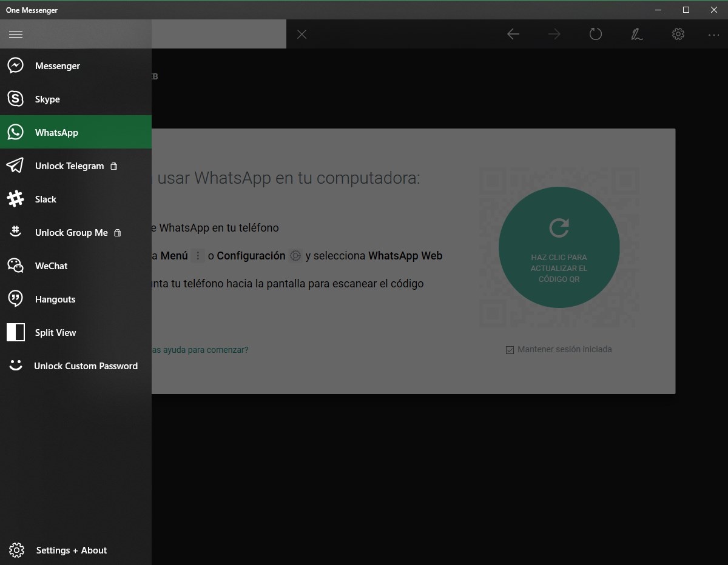Image resolution: width=728 pixels, height=565 pixels.
Task: Go back with the left arrow toolbar icon
Action: point(513,35)
